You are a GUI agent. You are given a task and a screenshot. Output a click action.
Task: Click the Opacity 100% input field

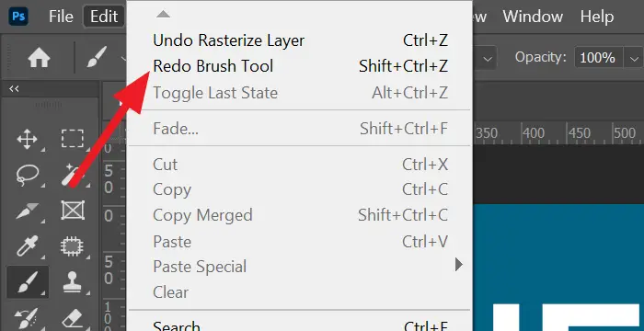pos(598,58)
